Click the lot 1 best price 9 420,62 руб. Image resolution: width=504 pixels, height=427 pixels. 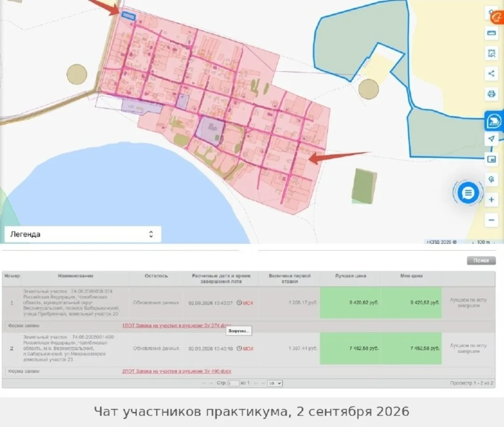tap(364, 302)
